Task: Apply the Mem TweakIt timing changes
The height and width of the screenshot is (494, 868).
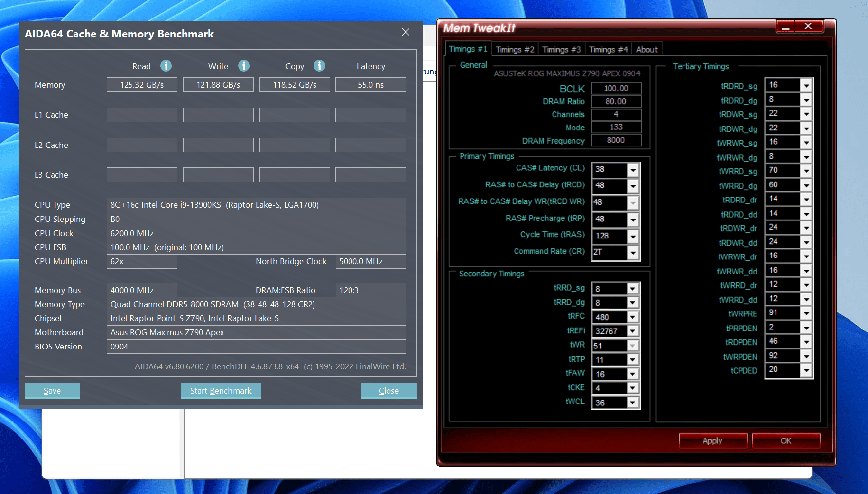Action: (713, 440)
